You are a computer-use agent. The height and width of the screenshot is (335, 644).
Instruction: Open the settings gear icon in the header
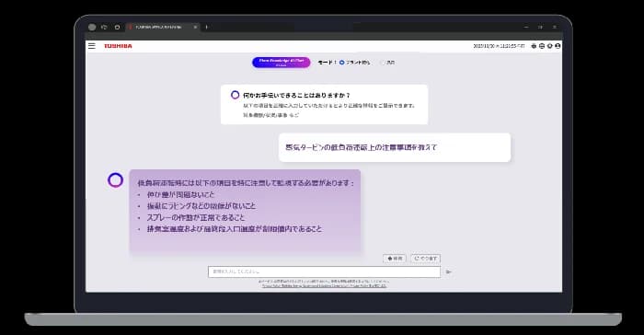(549, 46)
